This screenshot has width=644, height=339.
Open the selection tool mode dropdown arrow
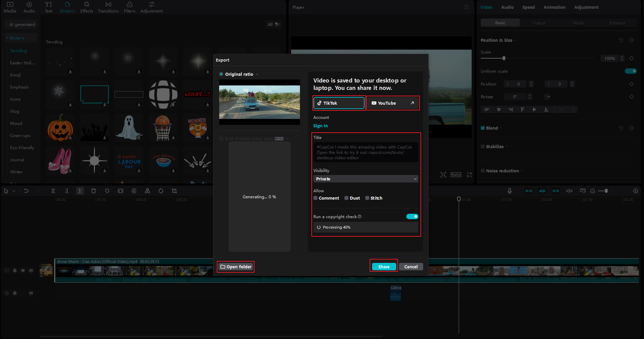tap(13, 191)
